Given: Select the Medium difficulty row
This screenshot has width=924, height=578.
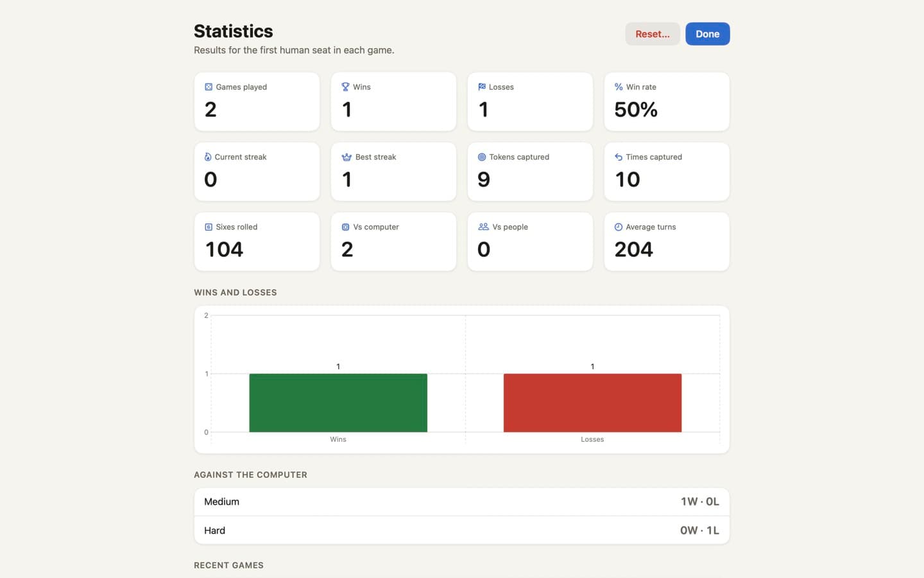Looking at the screenshot, I should 462,502.
